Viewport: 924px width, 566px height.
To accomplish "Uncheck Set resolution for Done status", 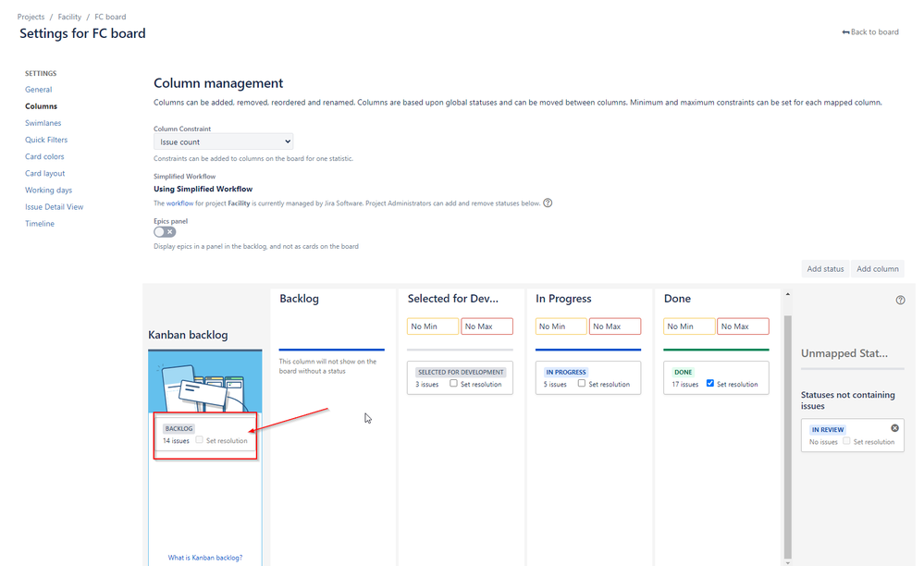I will [709, 384].
